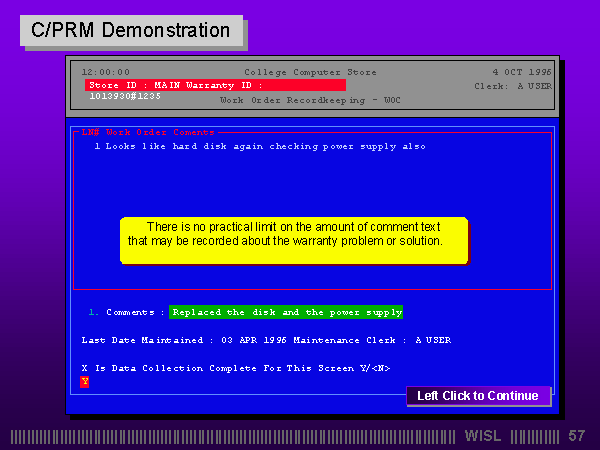The image size is (600, 450).
Task: Select comment line 1 about hard disk
Action: click(260, 146)
